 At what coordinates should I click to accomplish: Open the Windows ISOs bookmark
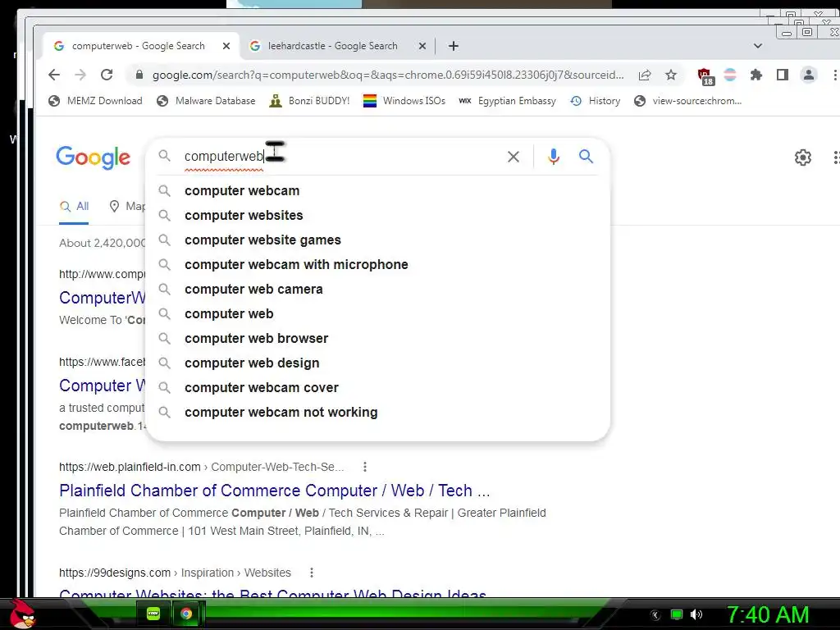click(404, 101)
